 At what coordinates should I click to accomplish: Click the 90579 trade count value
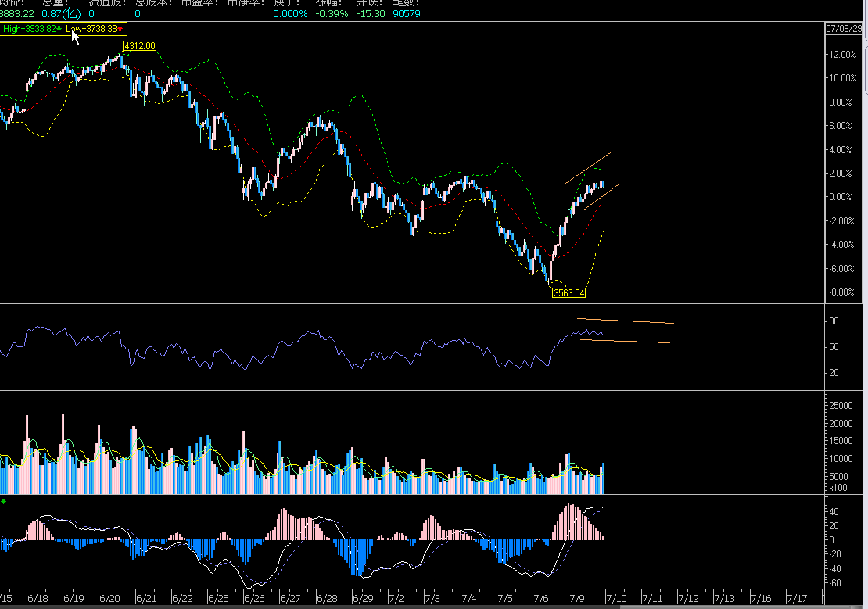coord(407,14)
